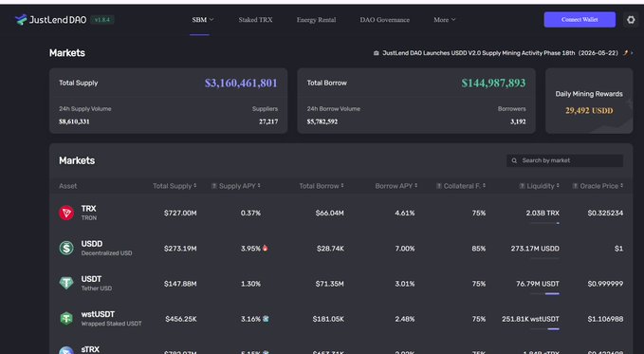The width and height of the screenshot is (644, 354).
Task: Click the wstUSDT token icon
Action: pos(66,319)
